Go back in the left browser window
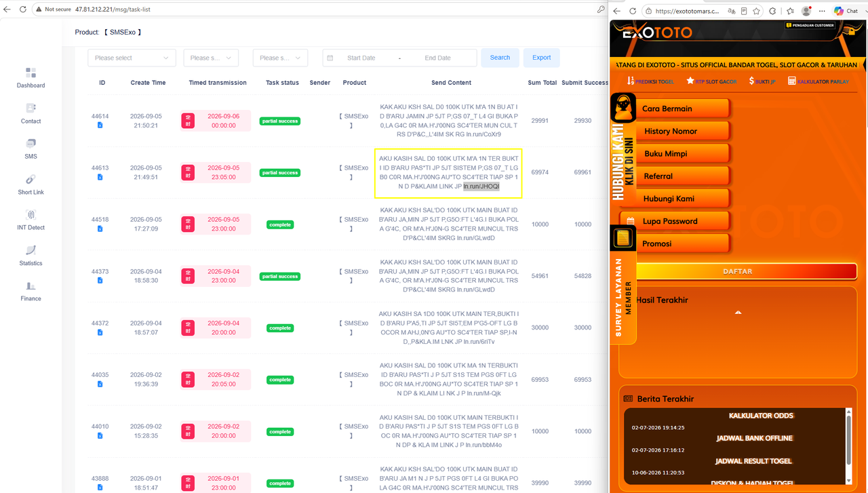868x493 pixels. [7, 9]
